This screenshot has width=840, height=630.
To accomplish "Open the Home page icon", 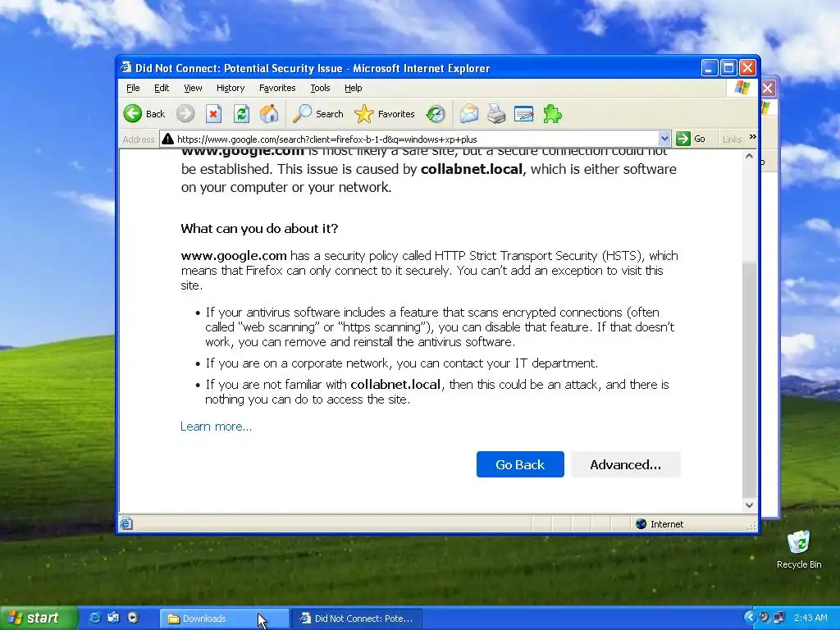I will 269,113.
